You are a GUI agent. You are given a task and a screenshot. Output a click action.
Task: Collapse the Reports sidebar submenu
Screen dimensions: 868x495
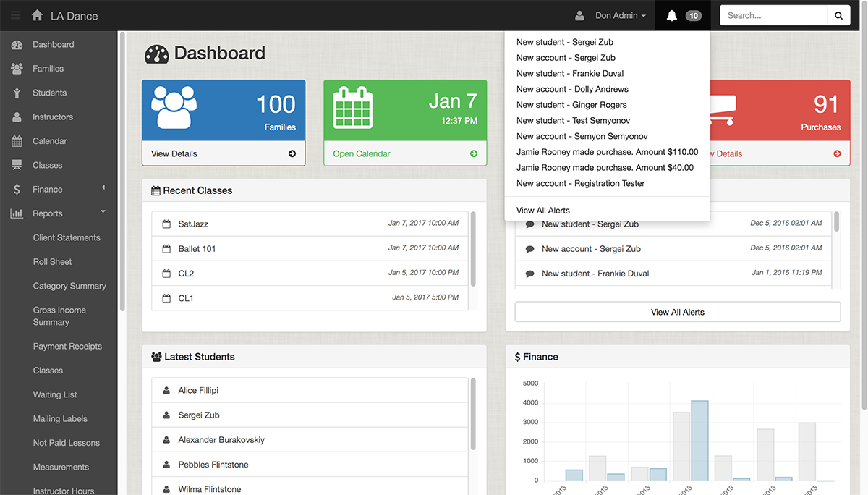pyautogui.click(x=103, y=212)
